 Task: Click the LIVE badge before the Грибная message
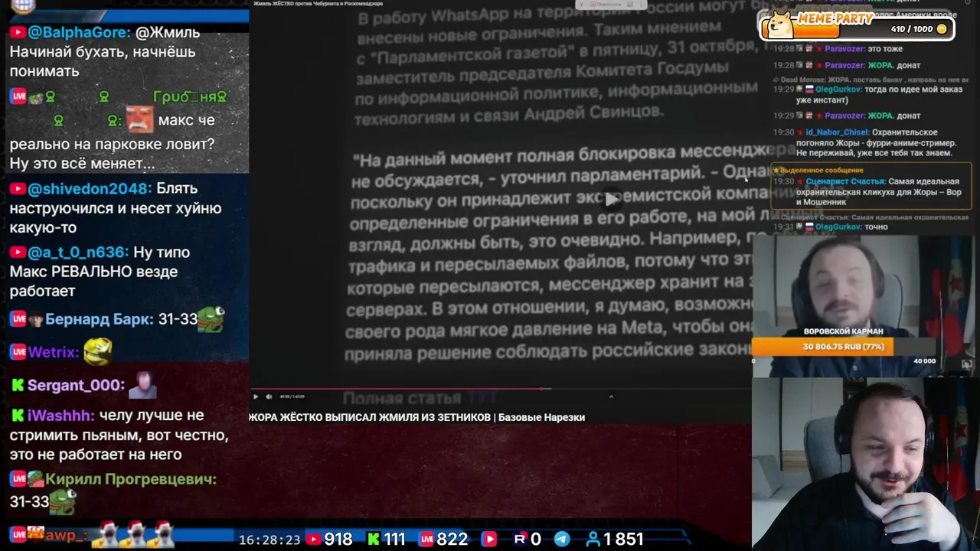coord(18,96)
